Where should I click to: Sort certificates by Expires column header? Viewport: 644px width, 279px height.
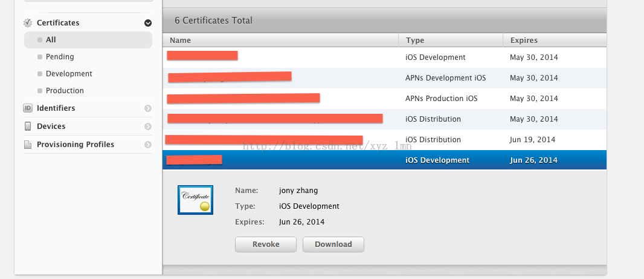point(555,41)
